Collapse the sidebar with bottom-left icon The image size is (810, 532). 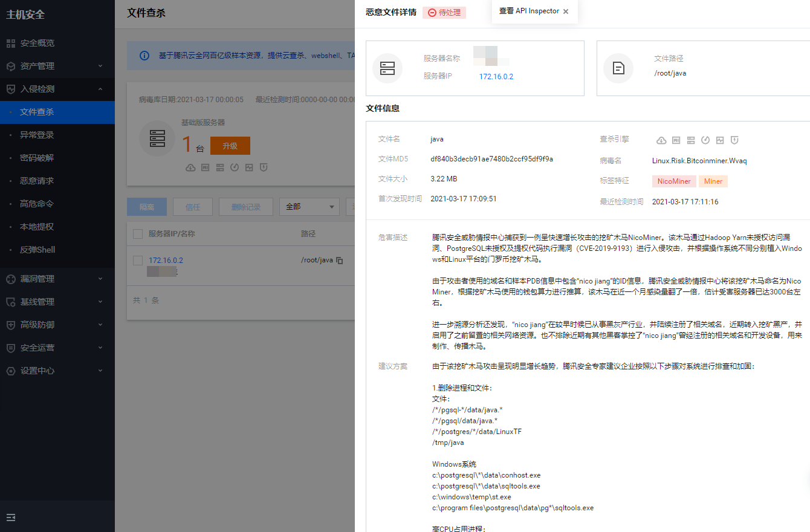pos(11,517)
